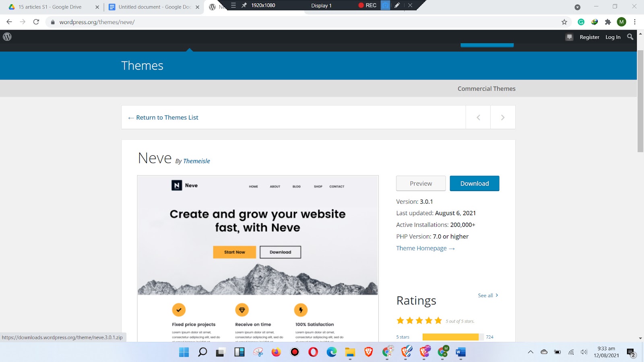Open the Snipping Tool on the taskbar

click(x=258, y=352)
